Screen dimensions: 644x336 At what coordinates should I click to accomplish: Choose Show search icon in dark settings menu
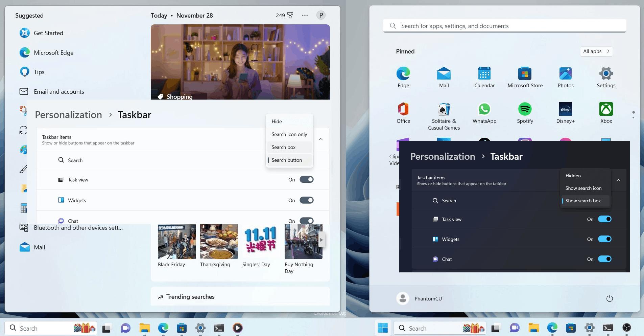pyautogui.click(x=583, y=188)
